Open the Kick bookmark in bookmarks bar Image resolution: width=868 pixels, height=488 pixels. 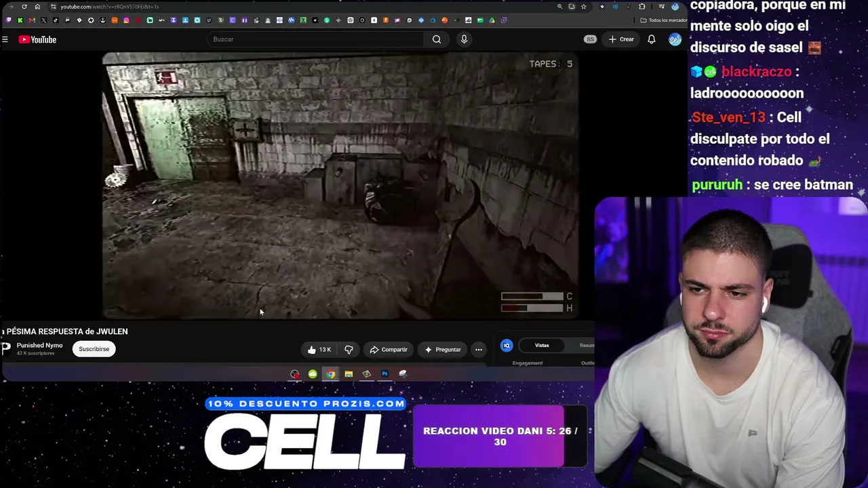[20, 20]
